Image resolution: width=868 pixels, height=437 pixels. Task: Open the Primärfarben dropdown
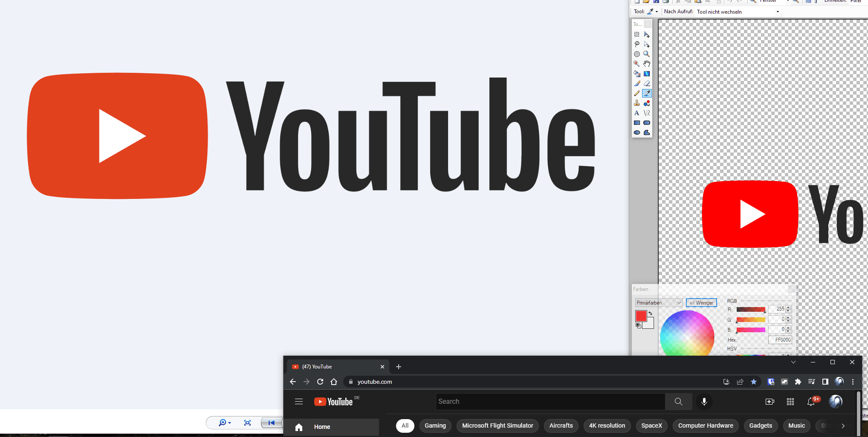659,303
